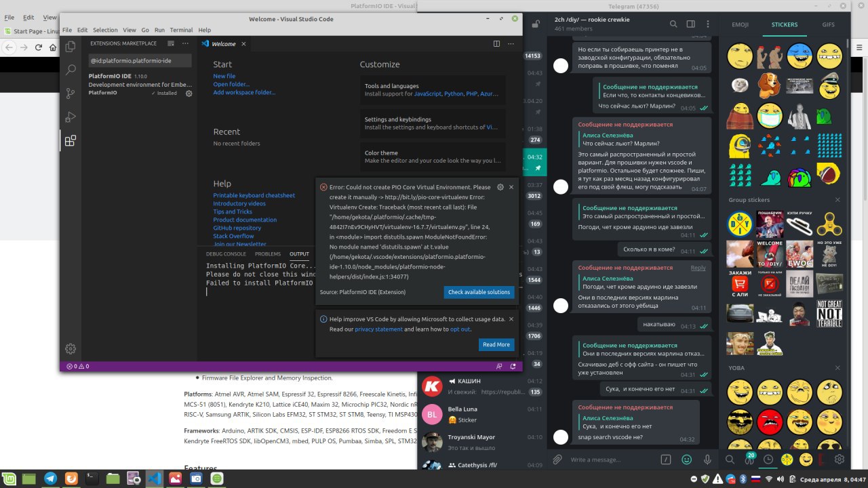Dismiss the Help improve VS Code notification

(511, 319)
